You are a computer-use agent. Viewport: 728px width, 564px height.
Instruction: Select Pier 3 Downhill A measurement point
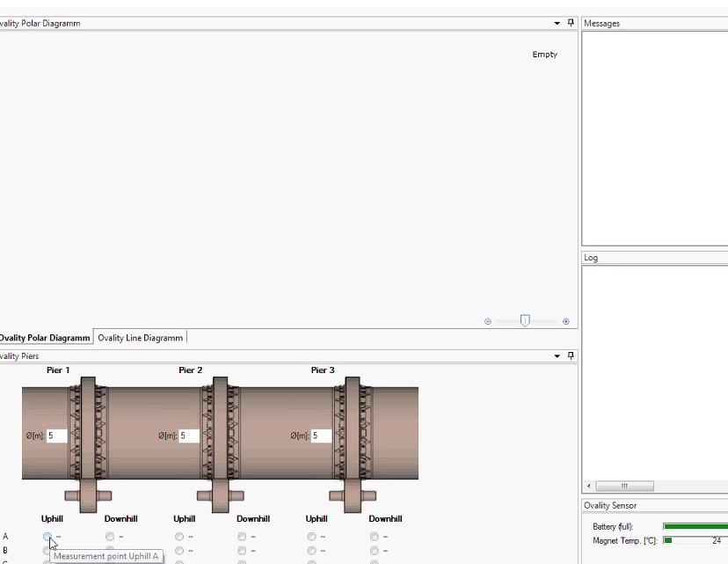(375, 537)
